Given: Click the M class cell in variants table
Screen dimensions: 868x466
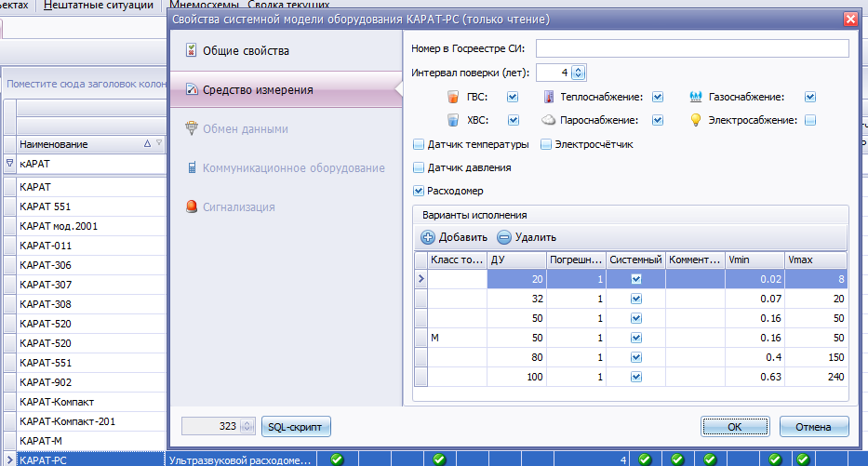Looking at the screenshot, I should pyautogui.click(x=457, y=338).
